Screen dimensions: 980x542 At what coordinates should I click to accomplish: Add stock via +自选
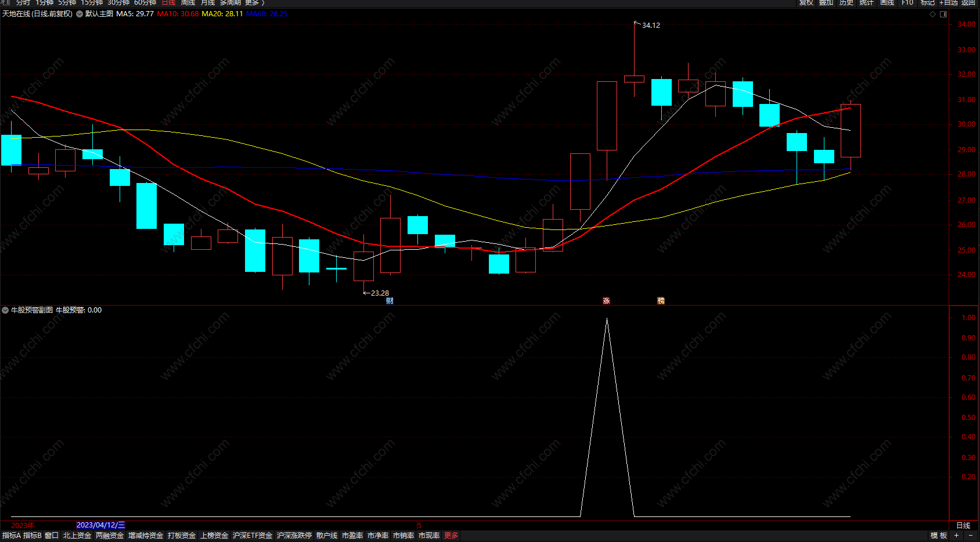pyautogui.click(x=949, y=3)
